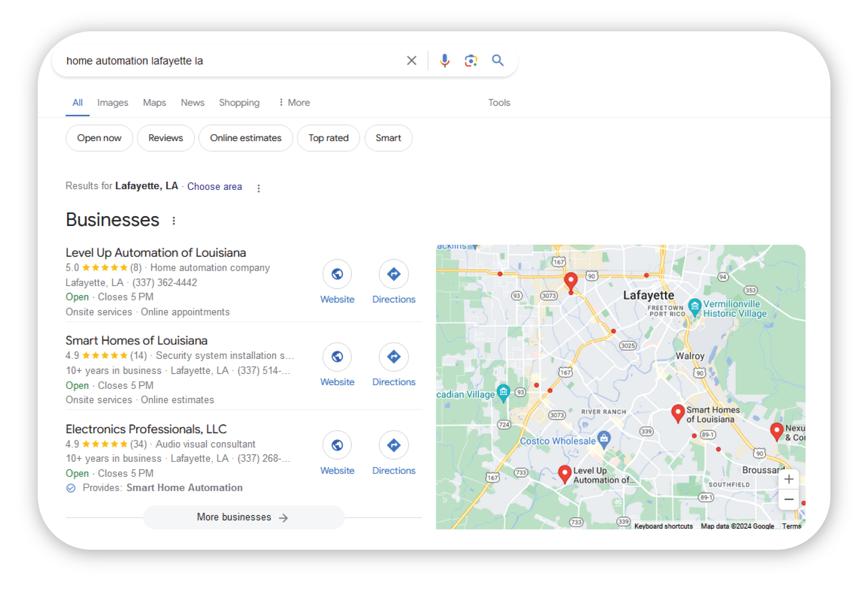The image size is (868, 589).
Task: Clear the search query with the X
Action: point(412,60)
